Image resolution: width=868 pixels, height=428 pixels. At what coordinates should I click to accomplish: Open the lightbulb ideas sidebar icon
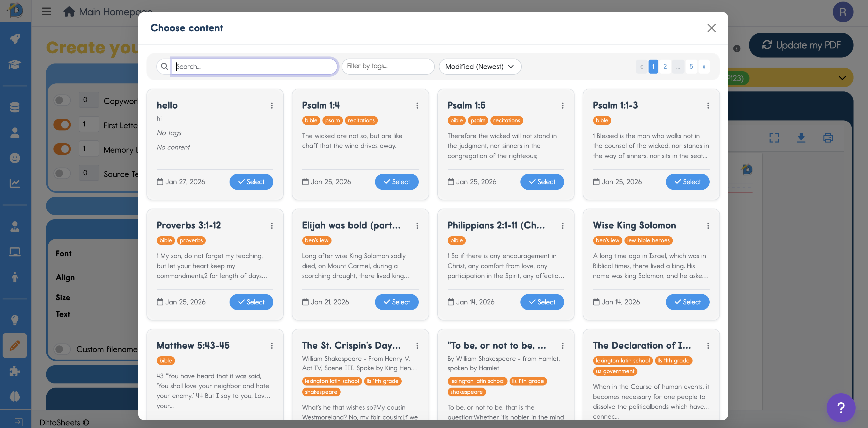15,320
